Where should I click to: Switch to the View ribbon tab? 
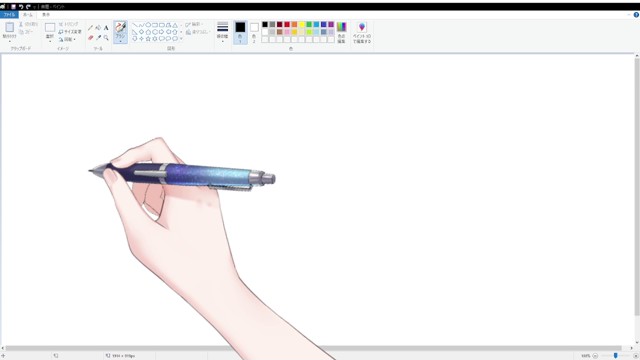pos(46,15)
